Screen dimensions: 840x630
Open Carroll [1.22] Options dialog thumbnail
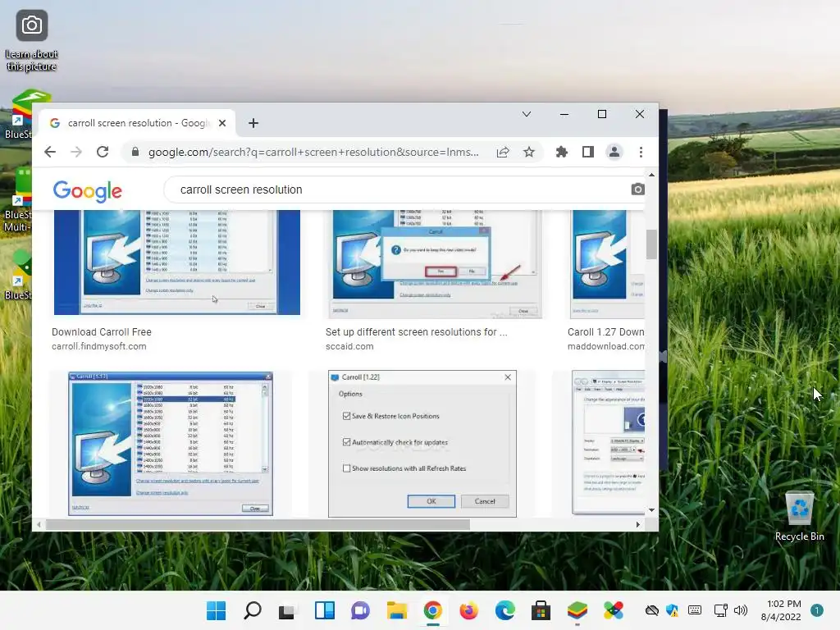tap(422, 444)
